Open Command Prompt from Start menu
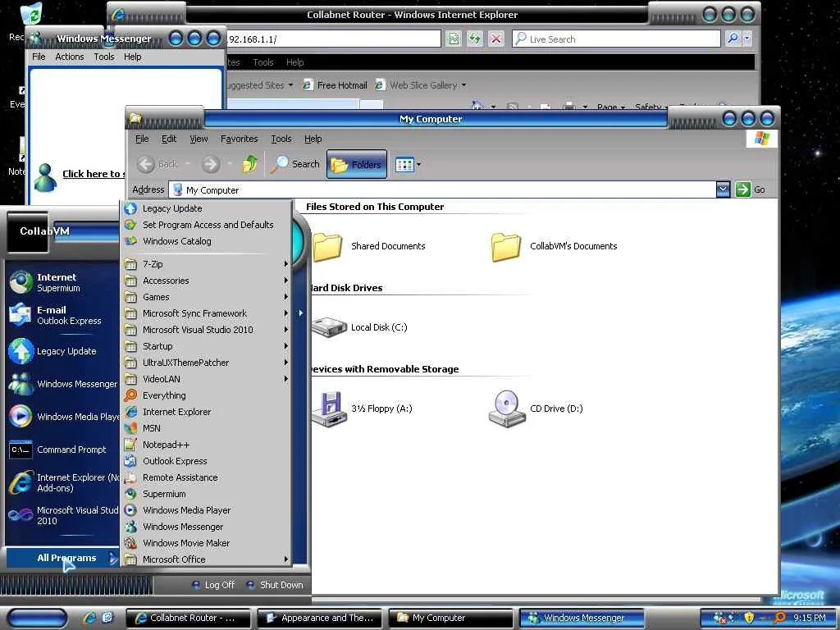 click(x=62, y=450)
